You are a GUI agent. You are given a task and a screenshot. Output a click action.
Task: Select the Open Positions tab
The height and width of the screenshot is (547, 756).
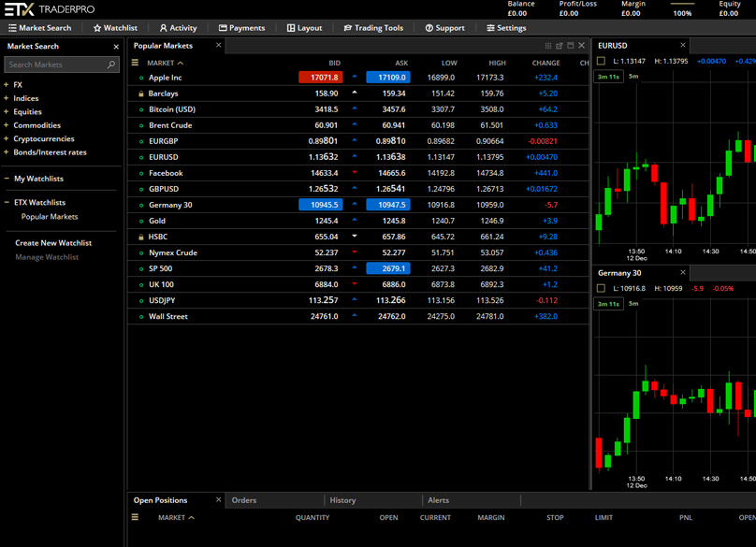[x=161, y=500]
